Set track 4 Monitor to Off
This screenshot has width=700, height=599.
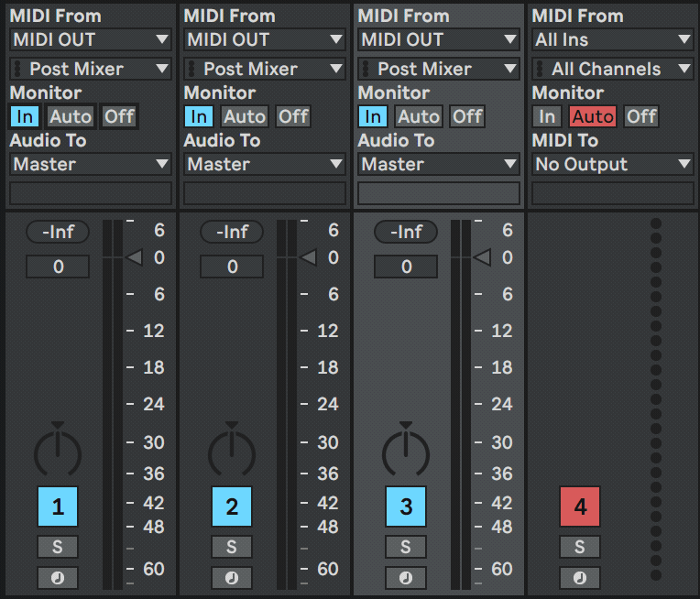tap(641, 116)
